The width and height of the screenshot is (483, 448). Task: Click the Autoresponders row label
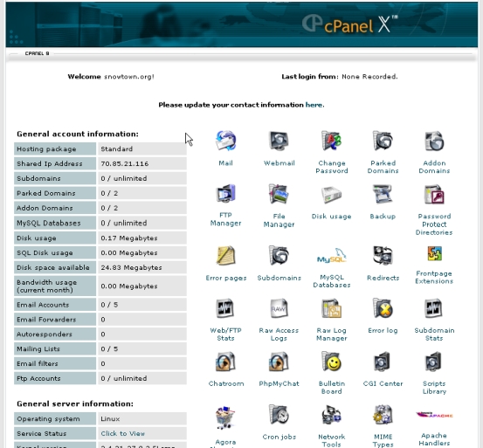(x=45, y=334)
